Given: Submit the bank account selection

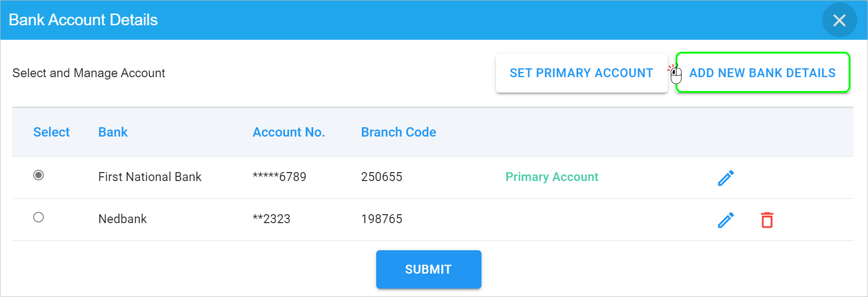Looking at the screenshot, I should coord(429,269).
